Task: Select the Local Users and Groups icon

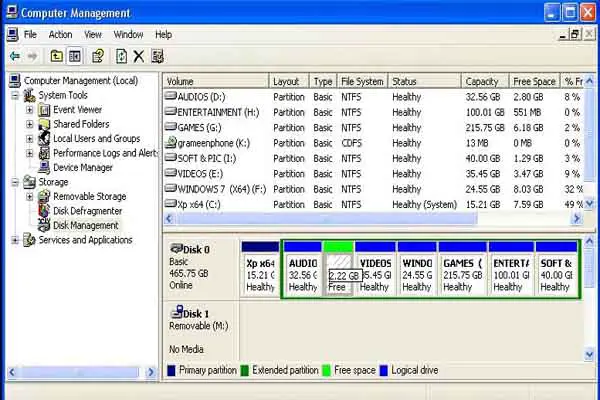Action: 44,139
